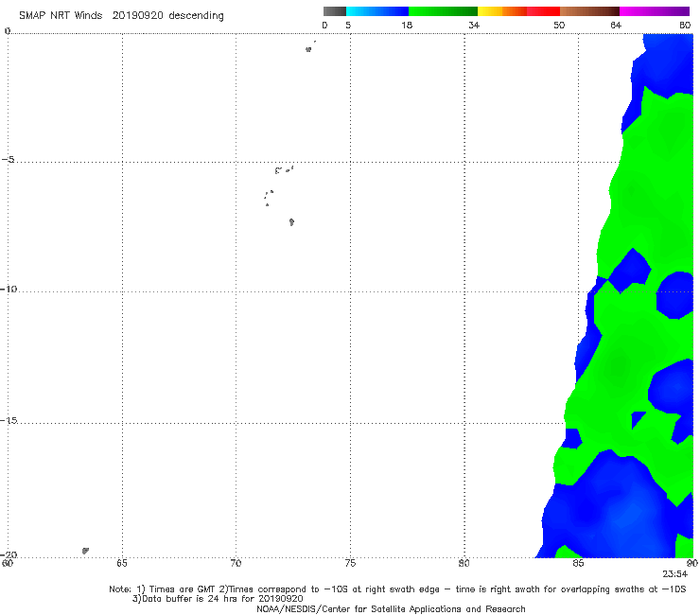Pick the yellow-orange color bar segment

pos(502,11)
